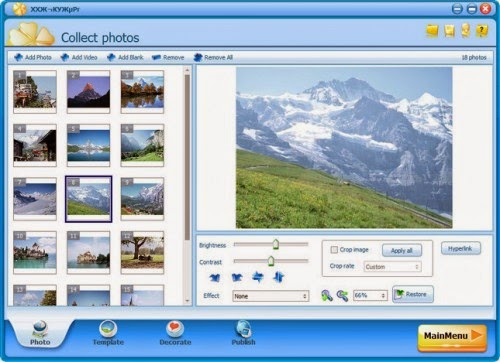Select thumbnail 2 with red mountain peak
The image size is (500, 362).
pos(88,92)
